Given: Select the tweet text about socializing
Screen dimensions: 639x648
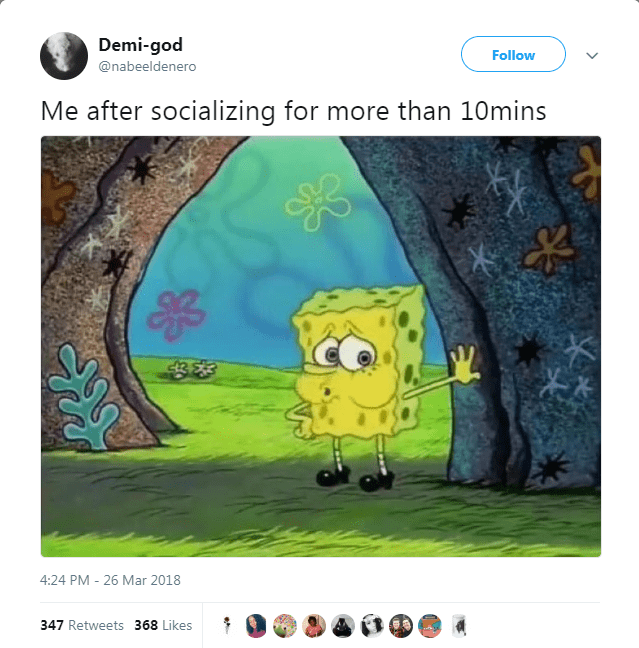Looking at the screenshot, I should 293,112.
